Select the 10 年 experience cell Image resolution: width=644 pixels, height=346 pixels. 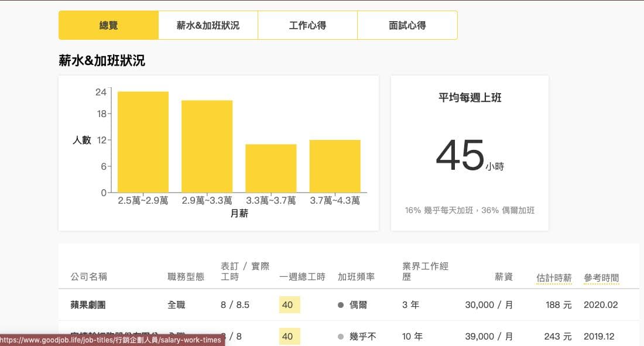click(x=412, y=337)
